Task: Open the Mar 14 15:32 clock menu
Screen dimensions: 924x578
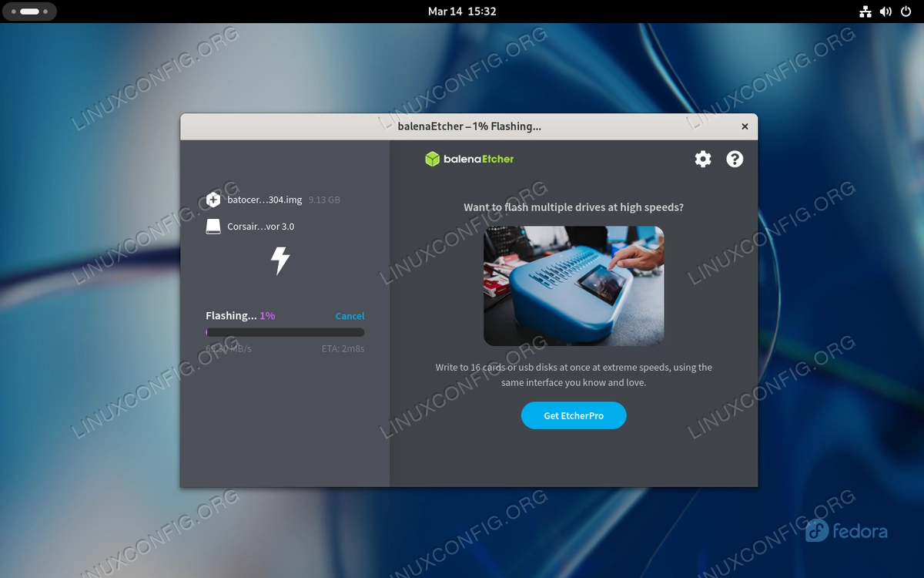Action: point(462,12)
